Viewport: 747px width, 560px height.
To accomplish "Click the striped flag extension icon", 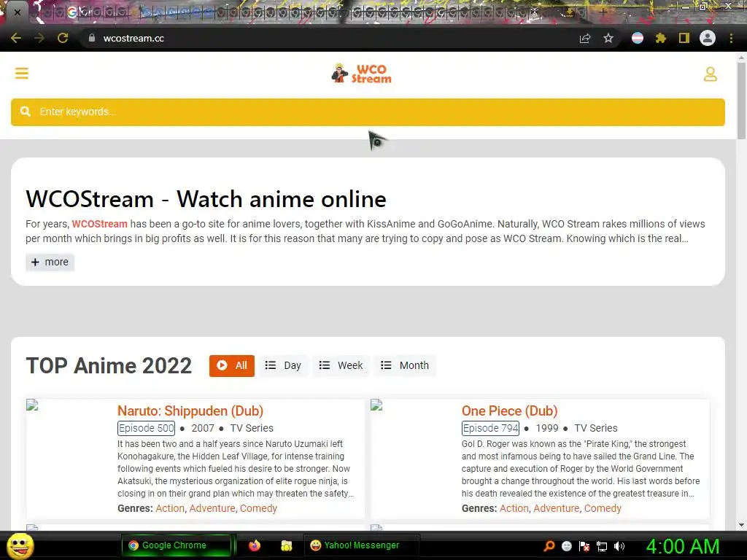I will click(x=638, y=38).
